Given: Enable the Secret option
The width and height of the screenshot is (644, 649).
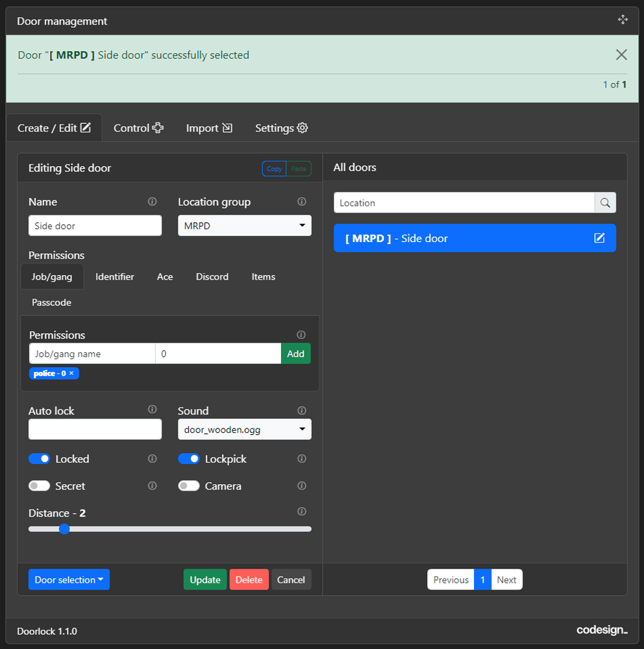Looking at the screenshot, I should pyautogui.click(x=39, y=485).
